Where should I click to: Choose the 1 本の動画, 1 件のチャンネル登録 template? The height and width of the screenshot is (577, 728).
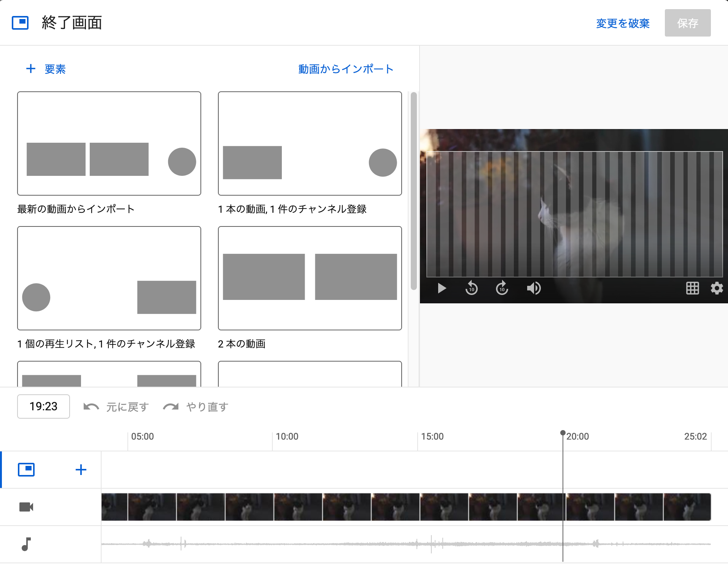(310, 143)
